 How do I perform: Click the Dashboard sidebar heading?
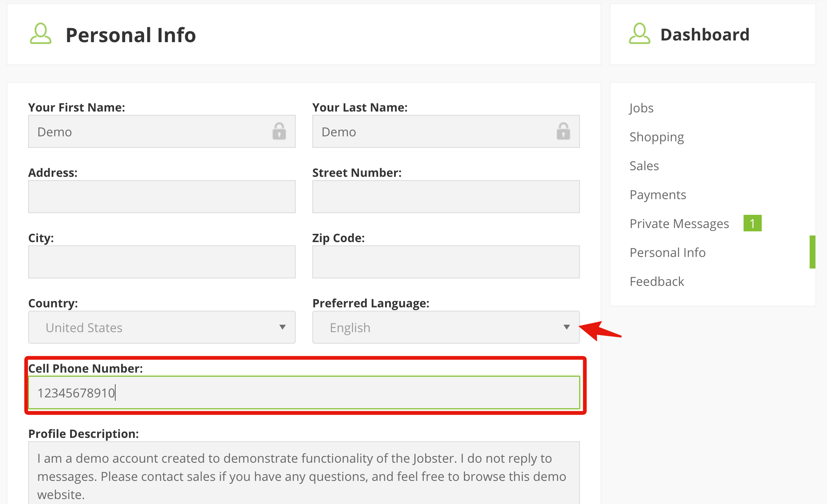[x=705, y=35]
